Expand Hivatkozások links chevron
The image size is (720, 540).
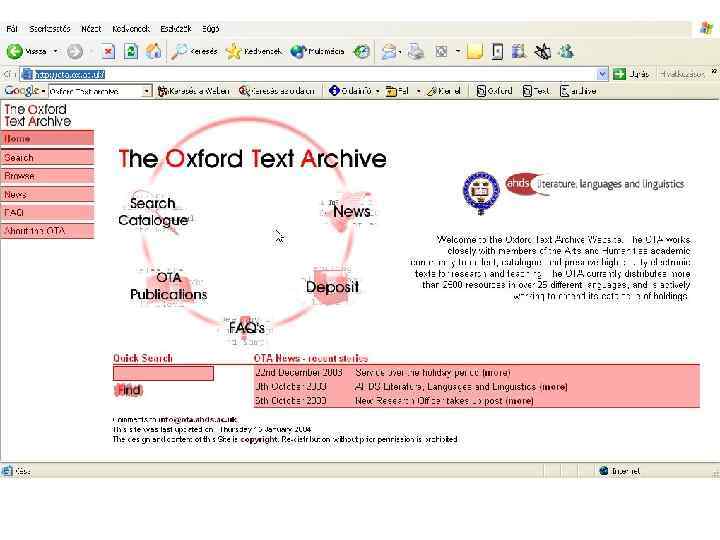(714, 72)
